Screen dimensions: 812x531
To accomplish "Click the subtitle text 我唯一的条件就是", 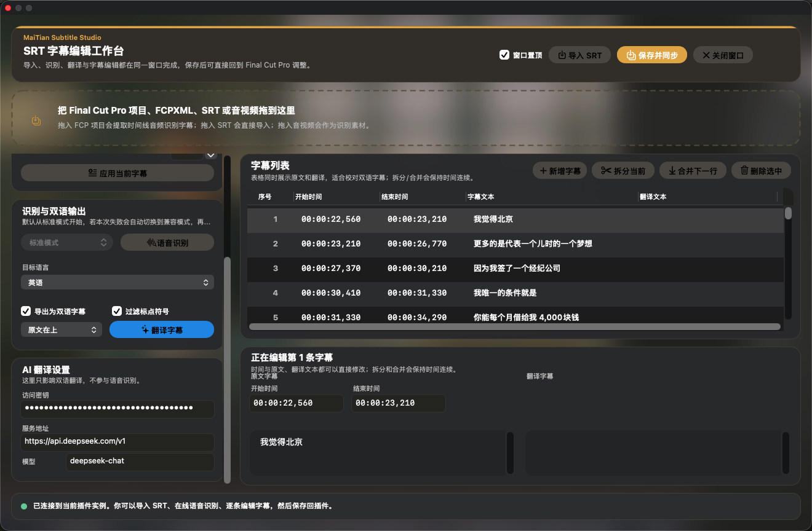I will 505,293.
